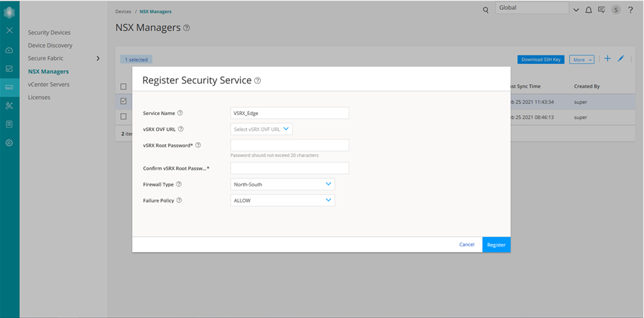Open the question mark help icon in header
The width and height of the screenshot is (644, 318).
(631, 10)
